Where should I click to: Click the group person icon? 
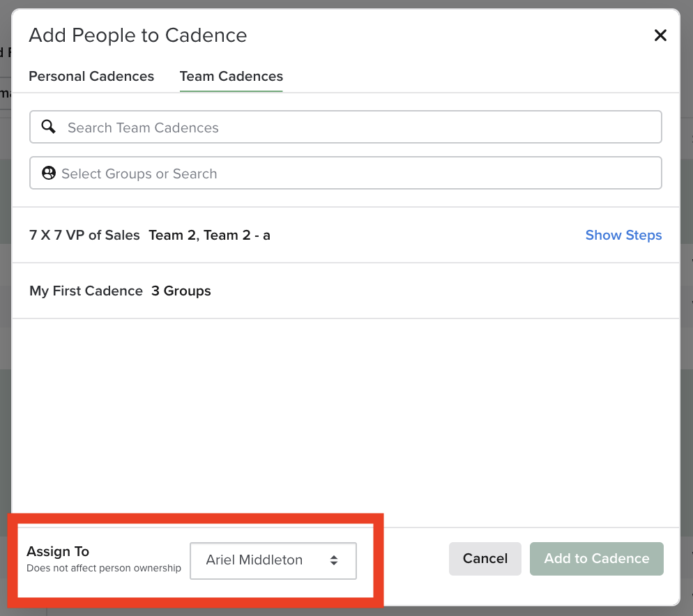pos(49,173)
